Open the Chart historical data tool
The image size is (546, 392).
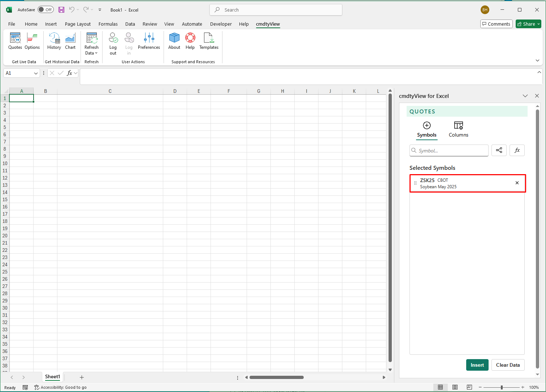70,41
